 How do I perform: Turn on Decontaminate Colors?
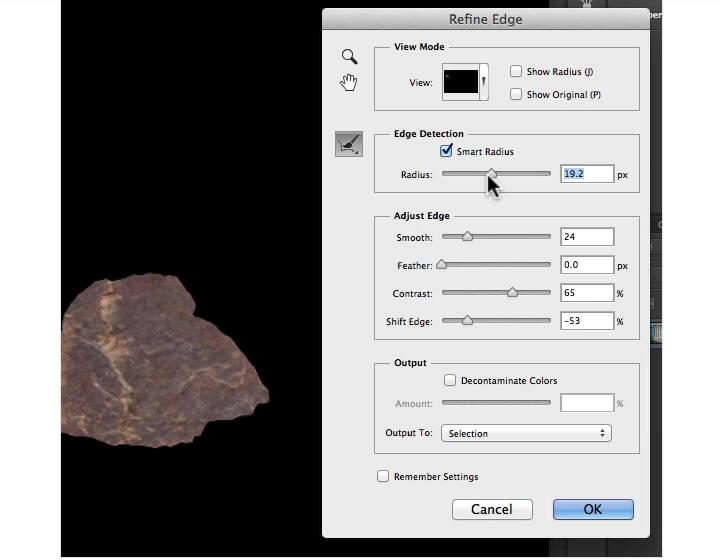coord(450,380)
